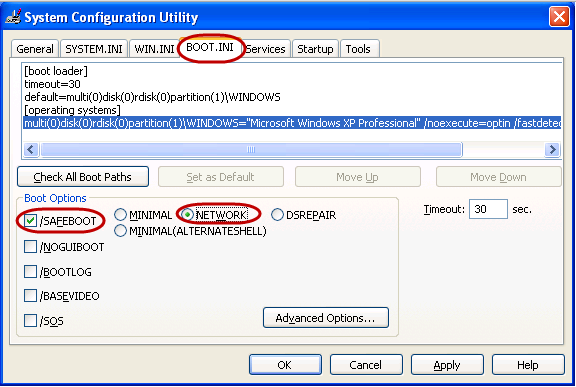The image size is (576, 387).
Task: Uncheck the /SAFEBOOT checkbox
Action: coord(30,220)
